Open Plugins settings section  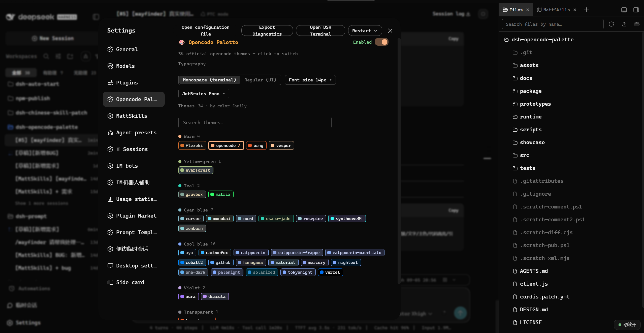coord(134,83)
